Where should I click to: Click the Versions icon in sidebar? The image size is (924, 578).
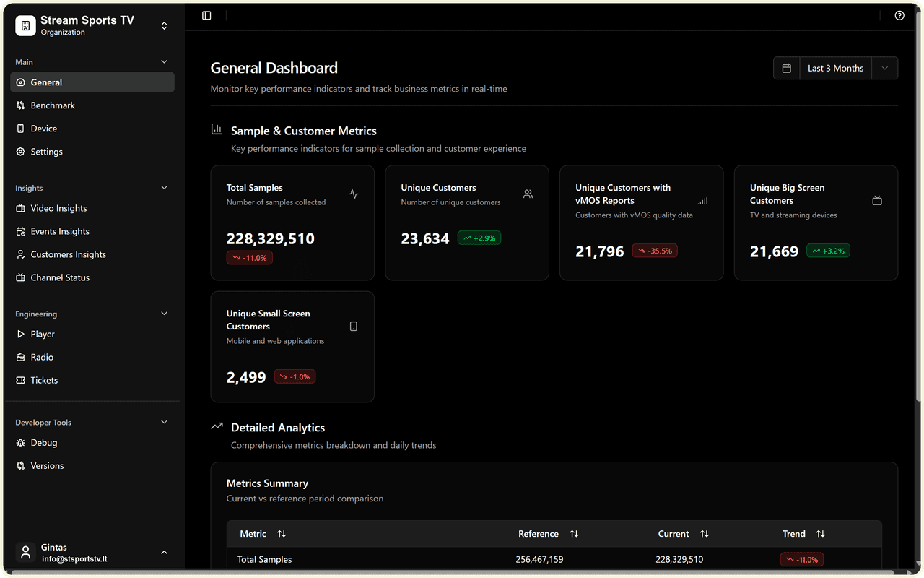click(21, 465)
